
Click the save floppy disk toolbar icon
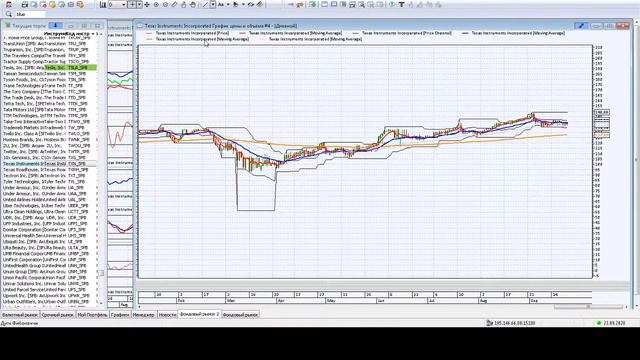click(x=24, y=5)
